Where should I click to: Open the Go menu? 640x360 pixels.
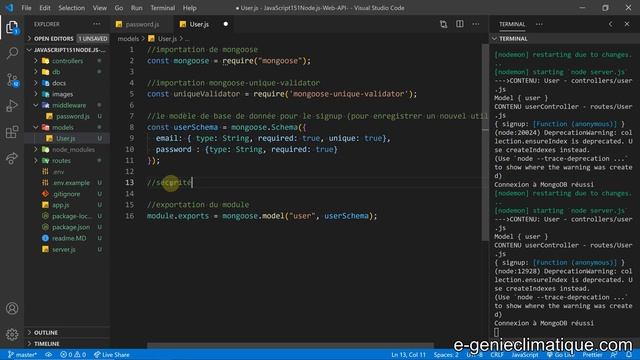pyautogui.click(x=119, y=8)
